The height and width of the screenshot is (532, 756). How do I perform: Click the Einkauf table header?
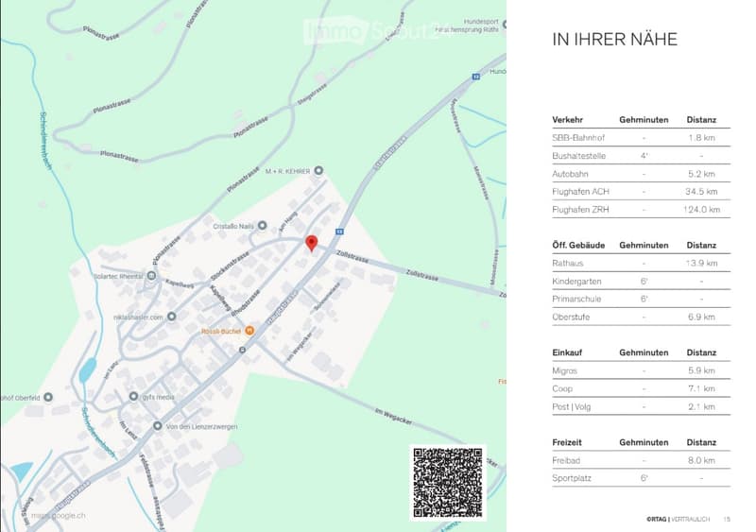(567, 352)
